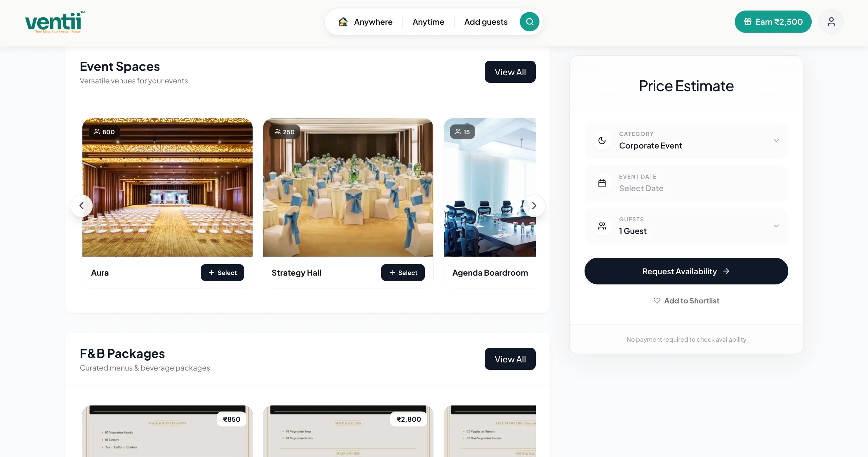Expand the Category dropdown chevron
Viewport: 868px width, 457px height.
pyautogui.click(x=776, y=140)
